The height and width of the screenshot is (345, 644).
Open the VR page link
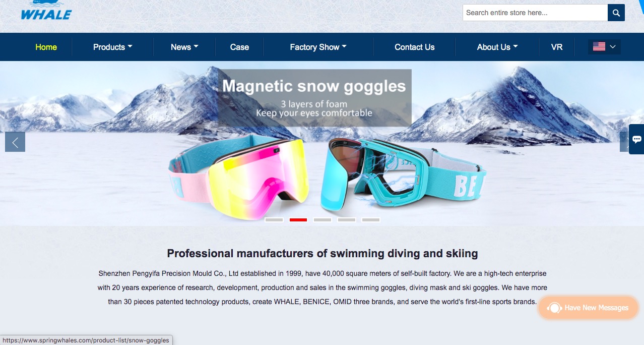(x=557, y=47)
